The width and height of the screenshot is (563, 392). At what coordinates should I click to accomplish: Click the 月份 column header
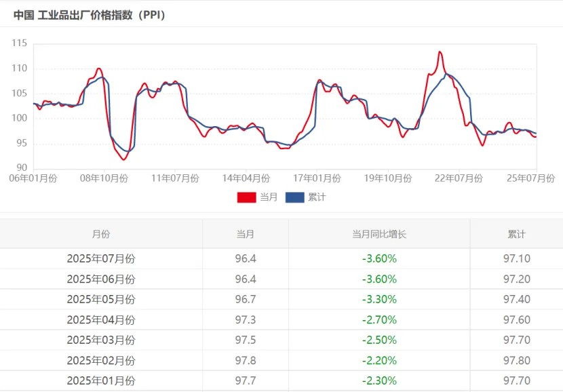101,234
